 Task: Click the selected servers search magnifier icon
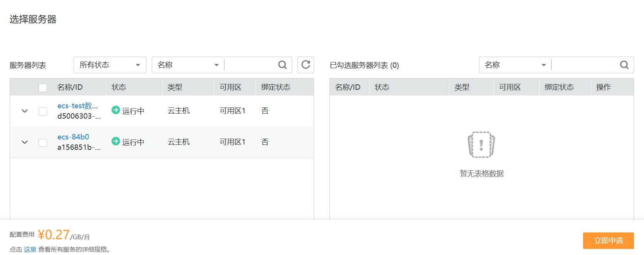point(624,65)
